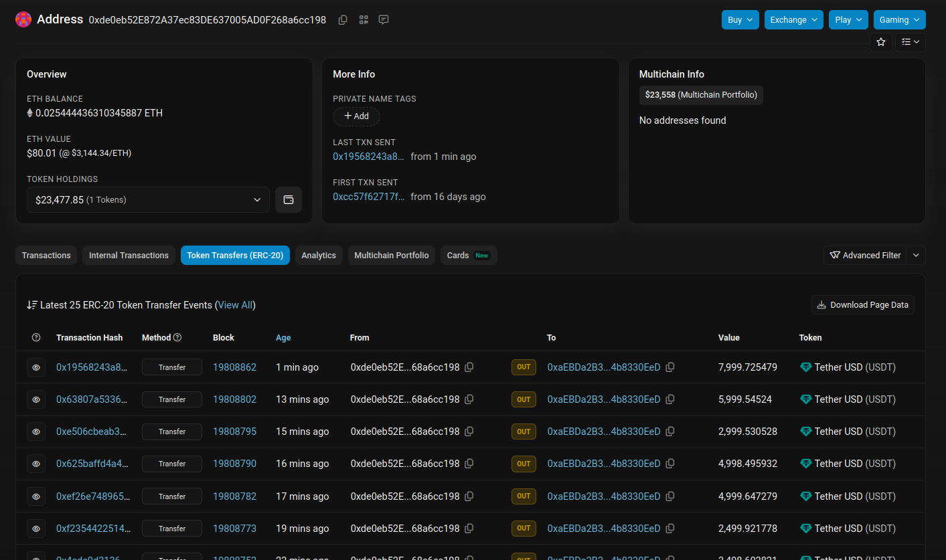Copy To address in block 19808773 row
Screen dimensions: 946x560
pos(670,529)
